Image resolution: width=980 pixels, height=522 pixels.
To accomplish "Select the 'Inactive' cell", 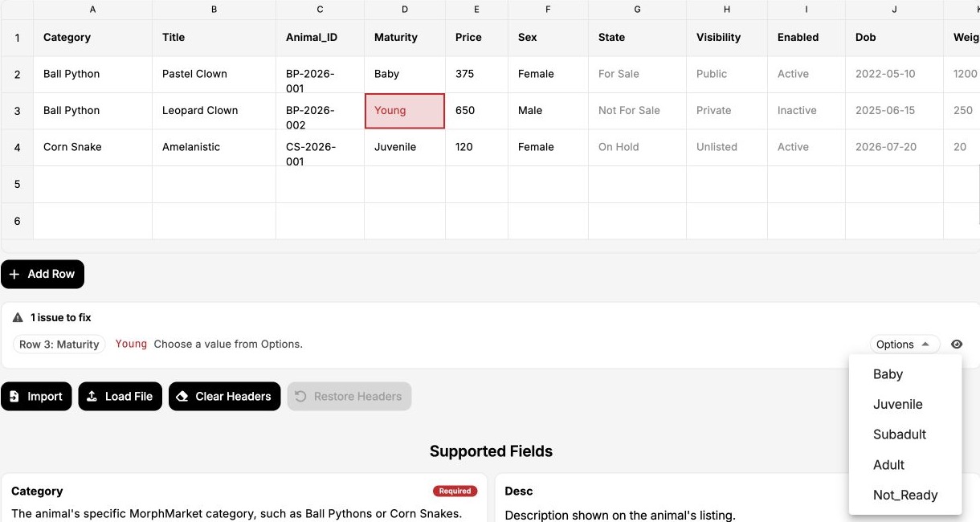I will (806, 111).
